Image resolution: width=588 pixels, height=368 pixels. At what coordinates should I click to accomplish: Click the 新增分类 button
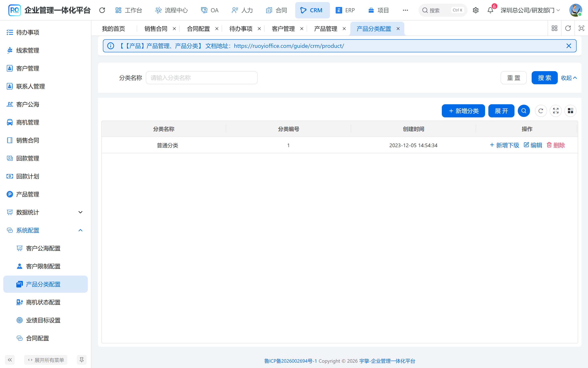pyautogui.click(x=463, y=111)
